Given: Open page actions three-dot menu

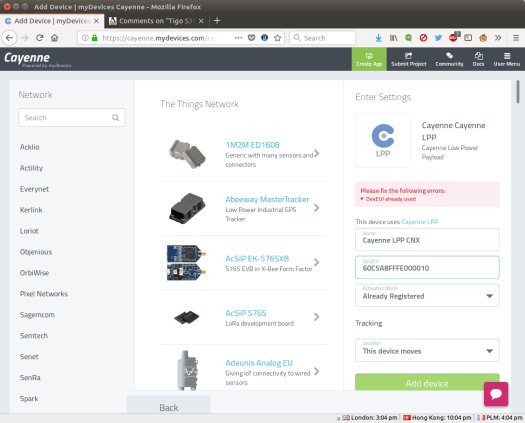Looking at the screenshot, I should pyautogui.click(x=238, y=38).
